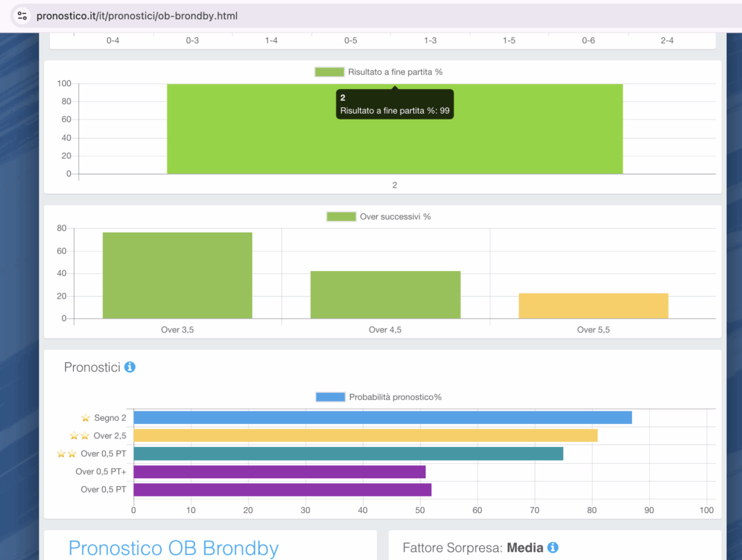Screen dimensions: 742x560
Task: Click the teal Over 0,5 PT bar
Action: [348, 454]
